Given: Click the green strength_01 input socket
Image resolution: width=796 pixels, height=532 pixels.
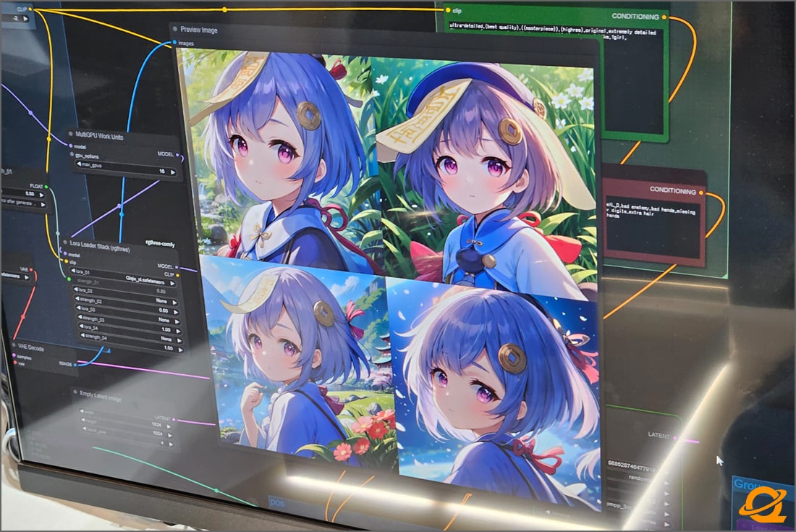Looking at the screenshot, I should (x=69, y=279).
